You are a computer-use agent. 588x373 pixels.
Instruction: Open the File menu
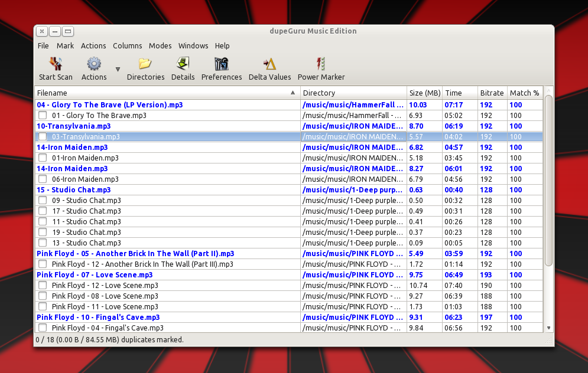43,45
